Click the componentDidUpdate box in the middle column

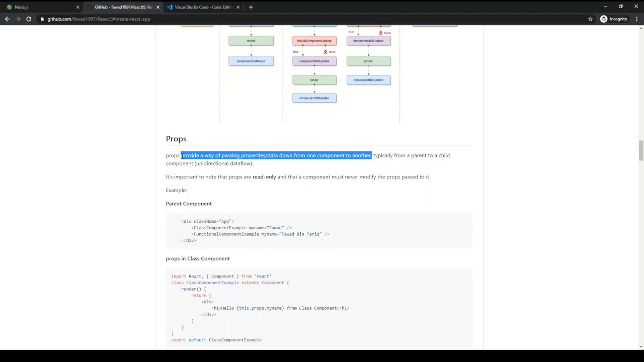314,98
